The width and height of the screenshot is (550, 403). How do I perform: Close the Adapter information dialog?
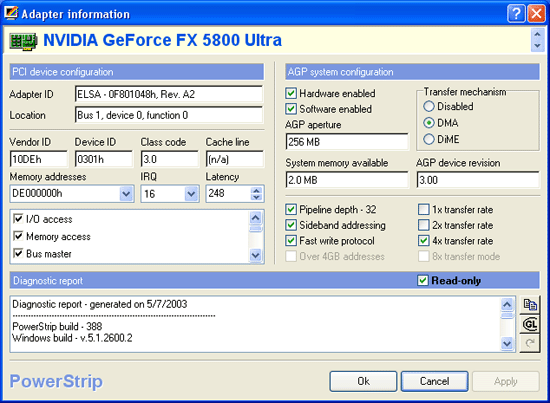[x=537, y=14]
